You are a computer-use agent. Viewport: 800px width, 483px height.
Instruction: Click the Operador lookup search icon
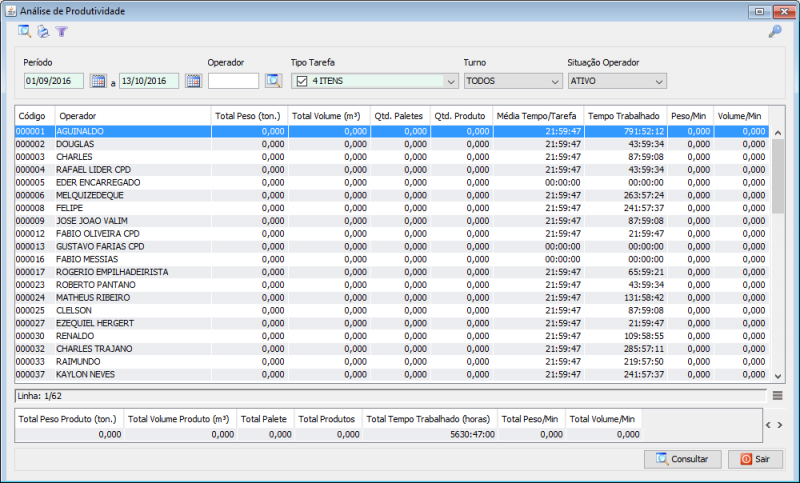coord(273,81)
